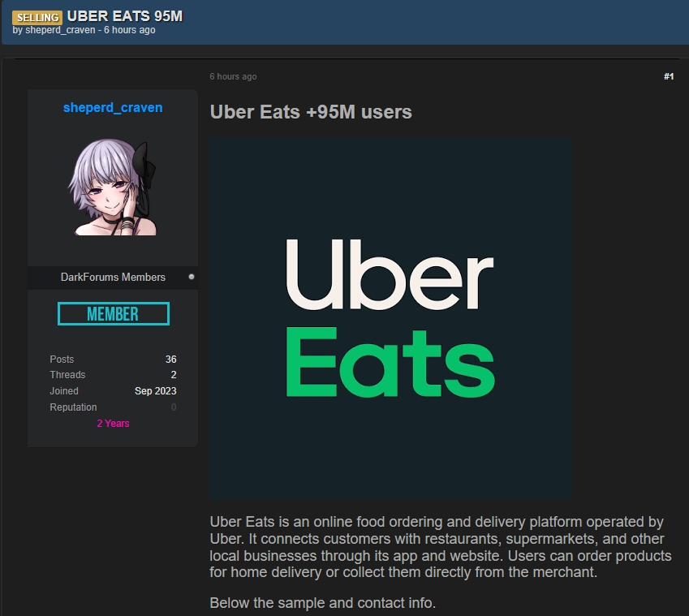Click the heading Uber Eats +95M users
This screenshot has height=616, width=689.
(311, 112)
